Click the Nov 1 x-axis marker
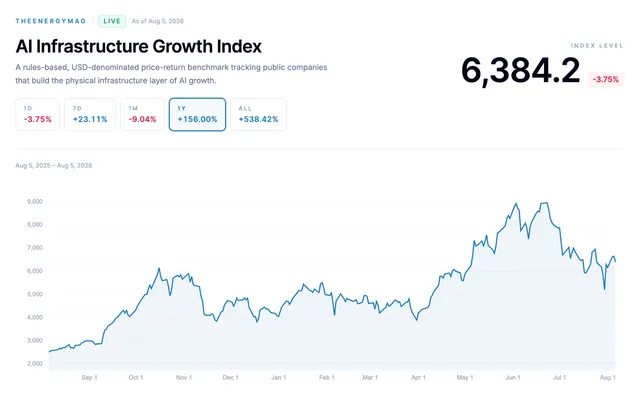Screen dimensions: 640x396 (184, 377)
